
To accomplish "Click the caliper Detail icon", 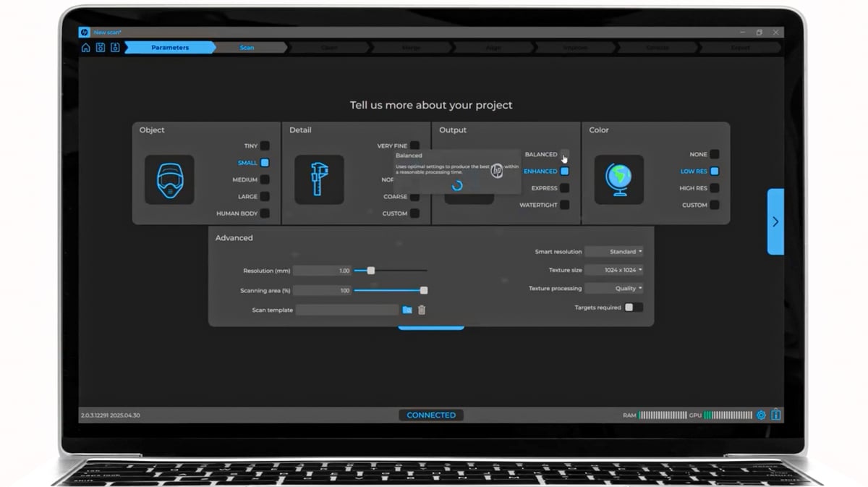I will point(319,179).
